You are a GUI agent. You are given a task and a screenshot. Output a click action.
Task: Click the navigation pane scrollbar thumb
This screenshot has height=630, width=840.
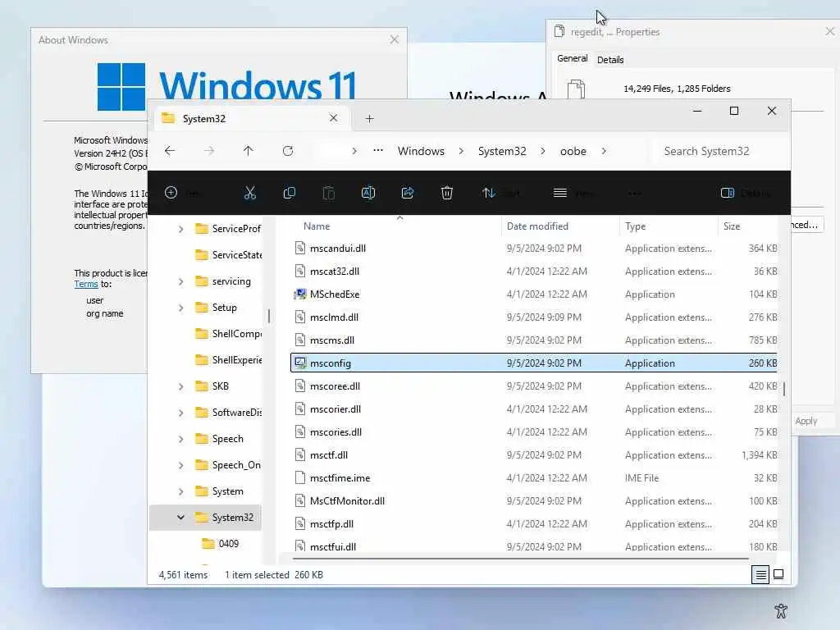point(269,316)
